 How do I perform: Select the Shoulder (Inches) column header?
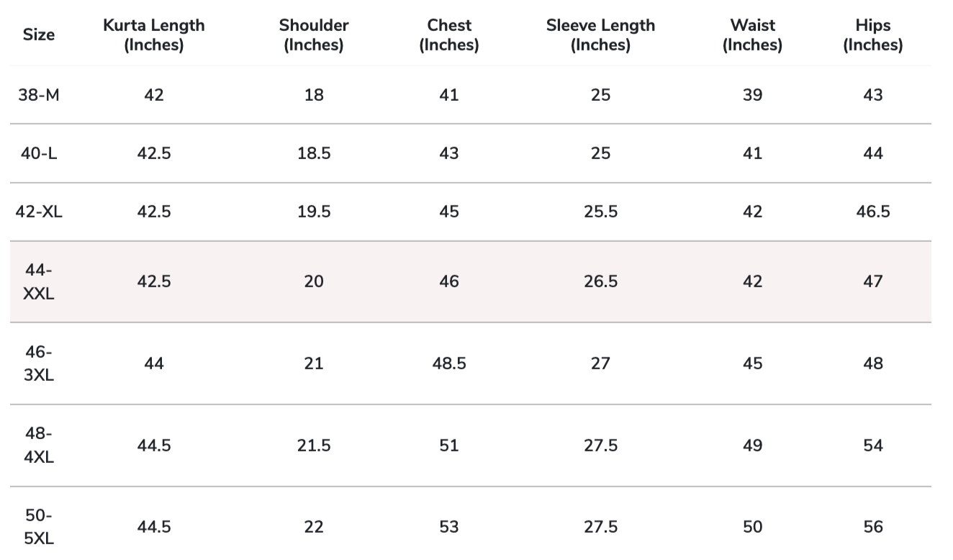pyautogui.click(x=314, y=35)
